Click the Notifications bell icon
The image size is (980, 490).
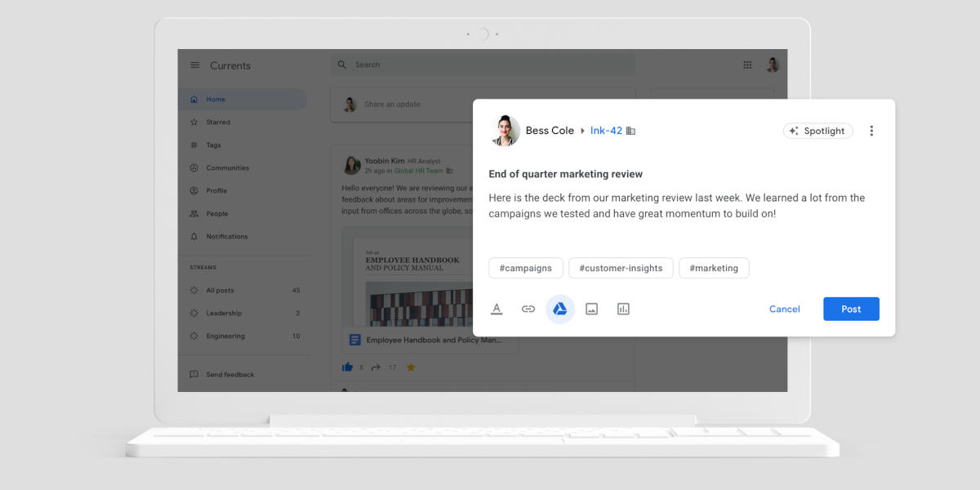(194, 237)
